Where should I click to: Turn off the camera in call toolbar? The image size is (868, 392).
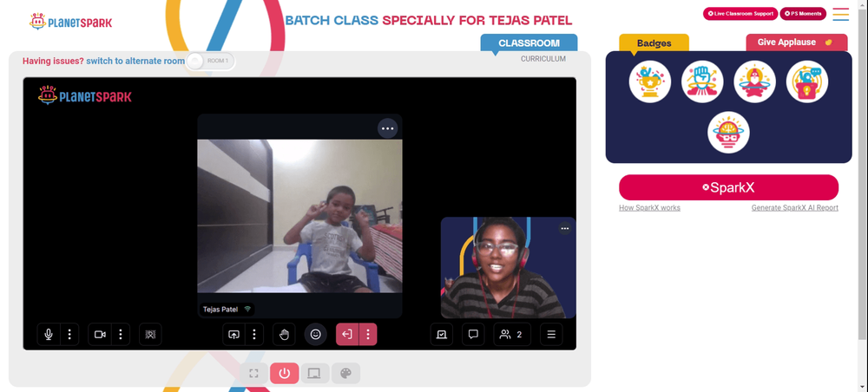(x=100, y=335)
